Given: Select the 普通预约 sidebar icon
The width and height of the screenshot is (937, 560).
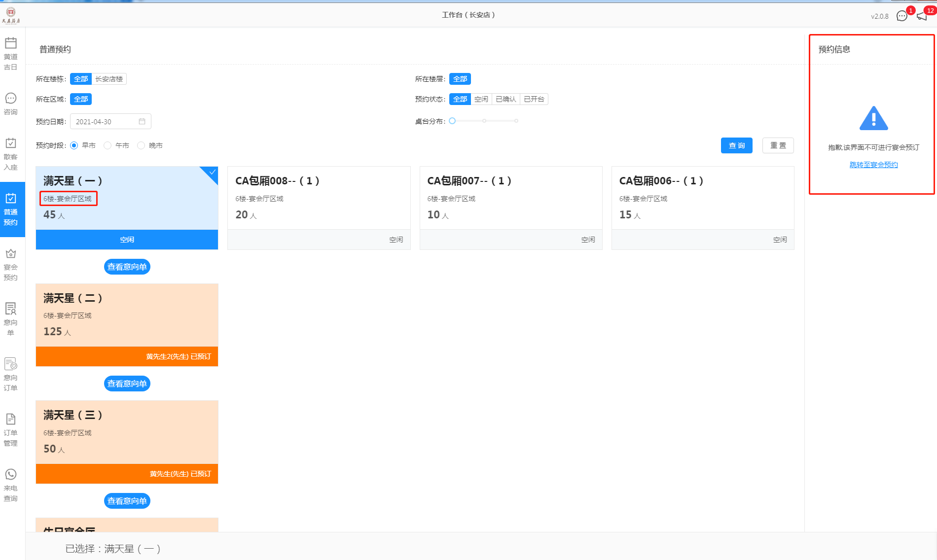Looking at the screenshot, I should (12, 210).
